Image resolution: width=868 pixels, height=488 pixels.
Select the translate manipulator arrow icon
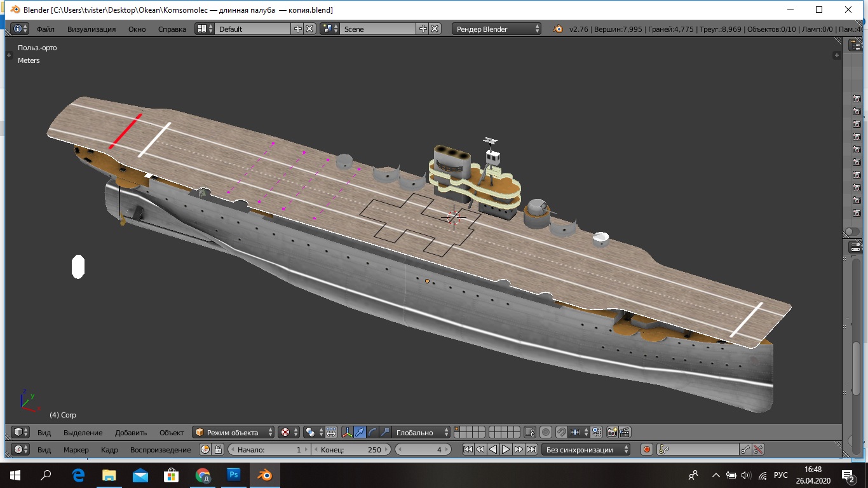pos(360,432)
